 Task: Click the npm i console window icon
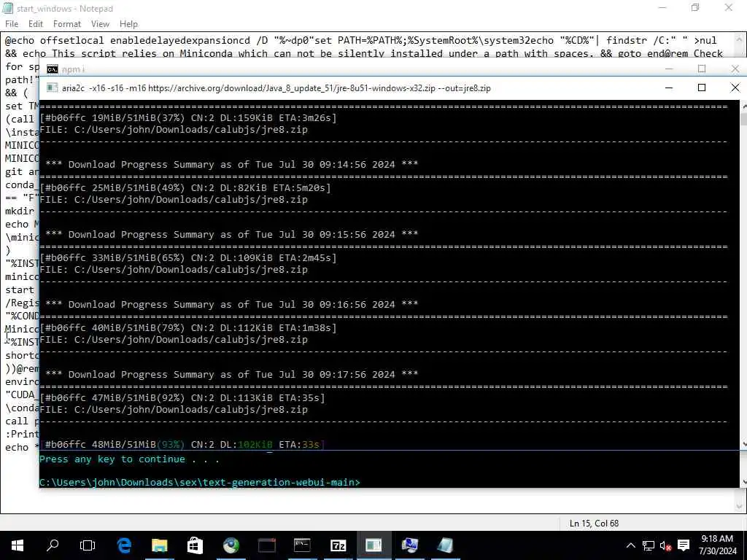coord(52,69)
